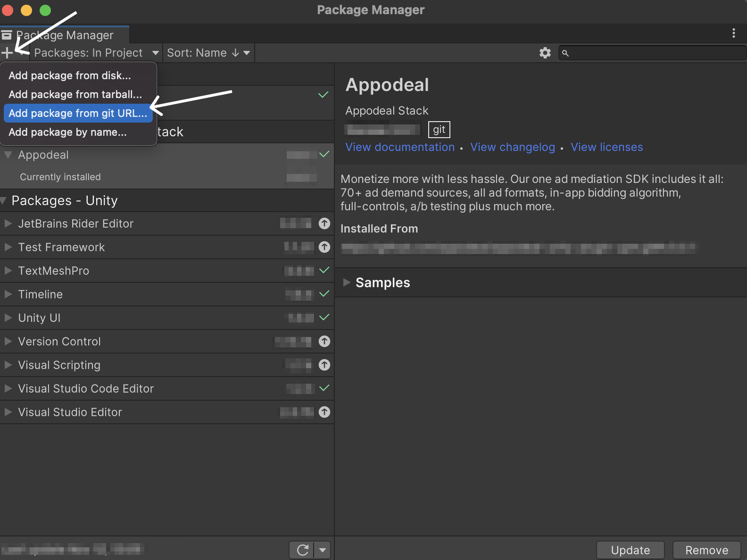Click update arrow icon for Visual Scripting
Viewport: 747px width, 560px height.
pyautogui.click(x=324, y=365)
